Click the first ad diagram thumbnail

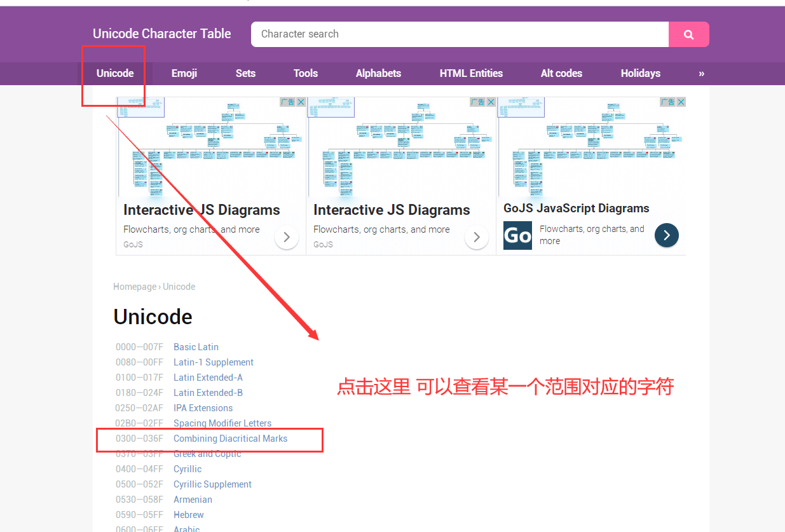tap(210, 146)
